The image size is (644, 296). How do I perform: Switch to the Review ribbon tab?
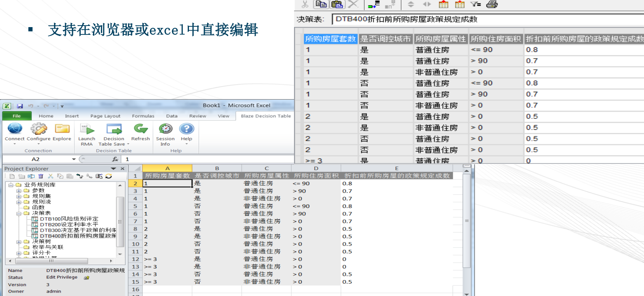point(198,116)
